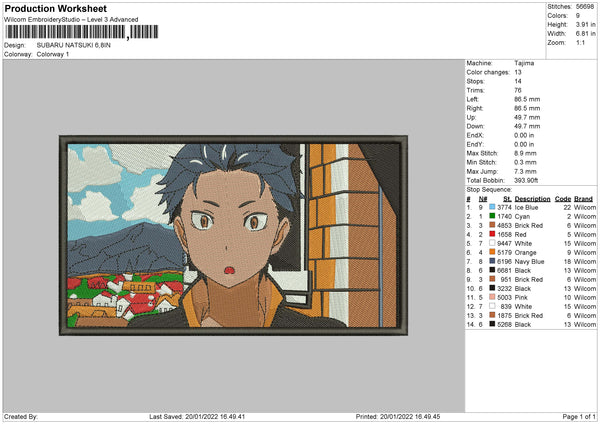Image resolution: width=600 pixels, height=424 pixels.
Task: Click the 'Right:' margin label
Action: tap(474, 108)
